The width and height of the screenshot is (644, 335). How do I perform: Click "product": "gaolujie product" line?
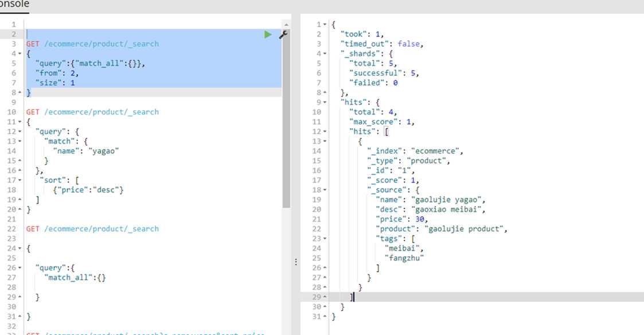pos(442,229)
